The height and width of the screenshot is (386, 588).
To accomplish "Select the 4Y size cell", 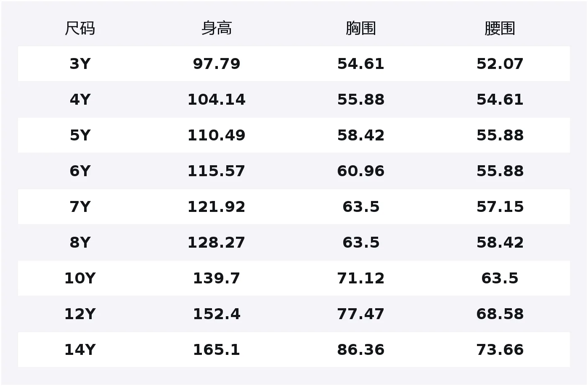I will (80, 100).
